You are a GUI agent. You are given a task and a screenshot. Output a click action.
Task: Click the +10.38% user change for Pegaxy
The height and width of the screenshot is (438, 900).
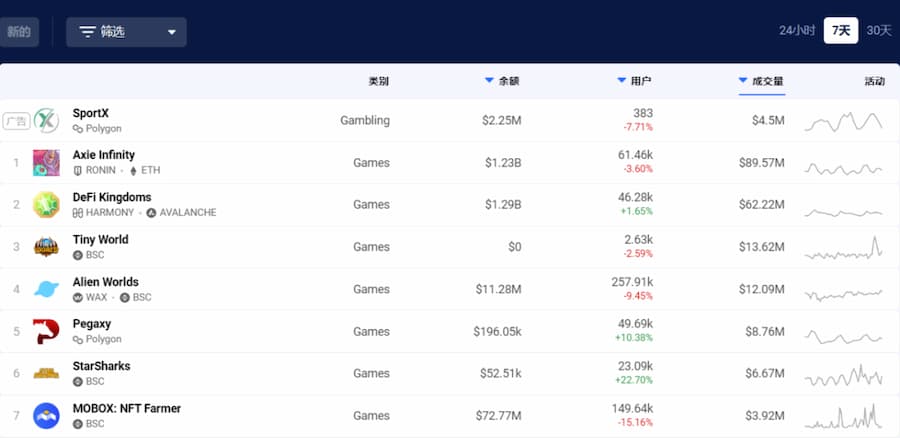coord(634,338)
